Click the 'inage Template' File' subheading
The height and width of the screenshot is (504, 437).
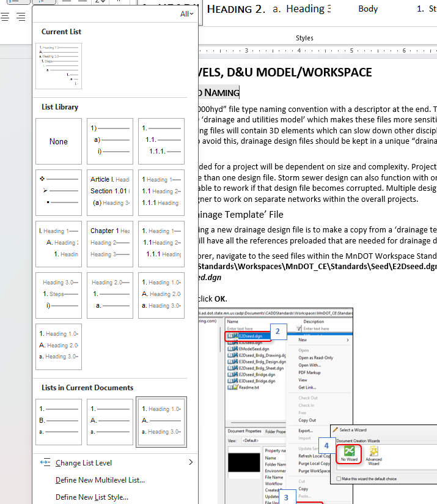click(x=241, y=215)
